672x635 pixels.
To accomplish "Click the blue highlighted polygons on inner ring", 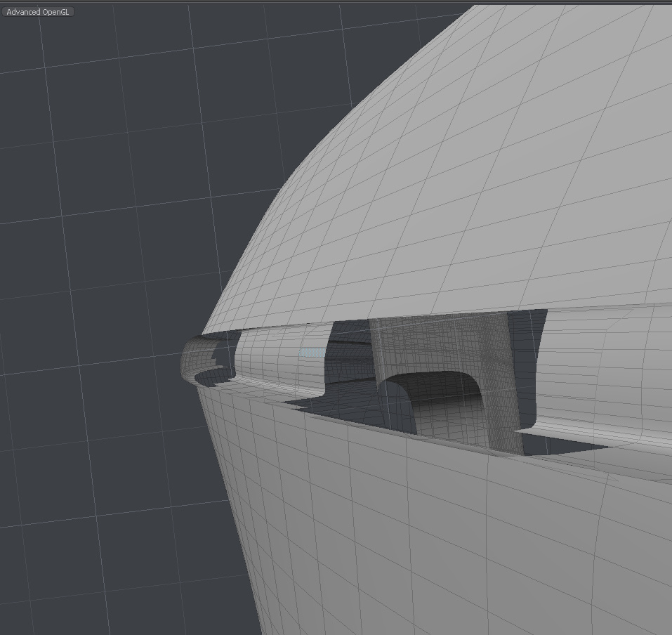I will click(313, 353).
